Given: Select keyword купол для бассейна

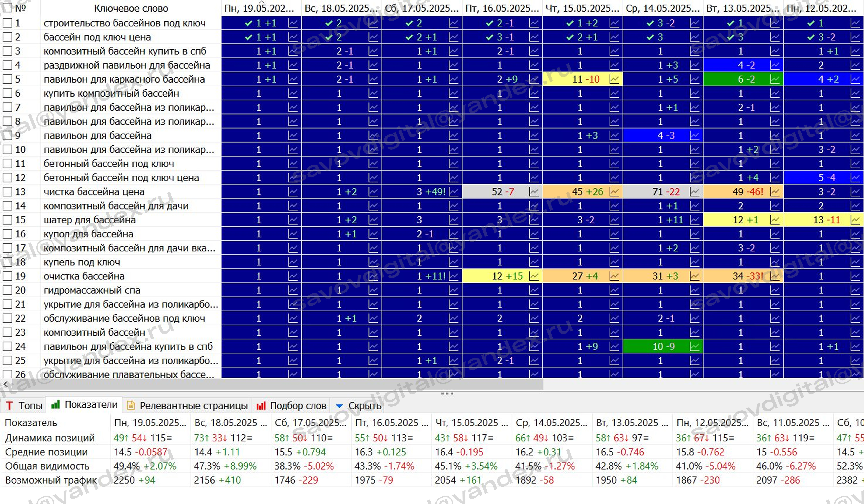Looking at the screenshot, I should [88, 234].
